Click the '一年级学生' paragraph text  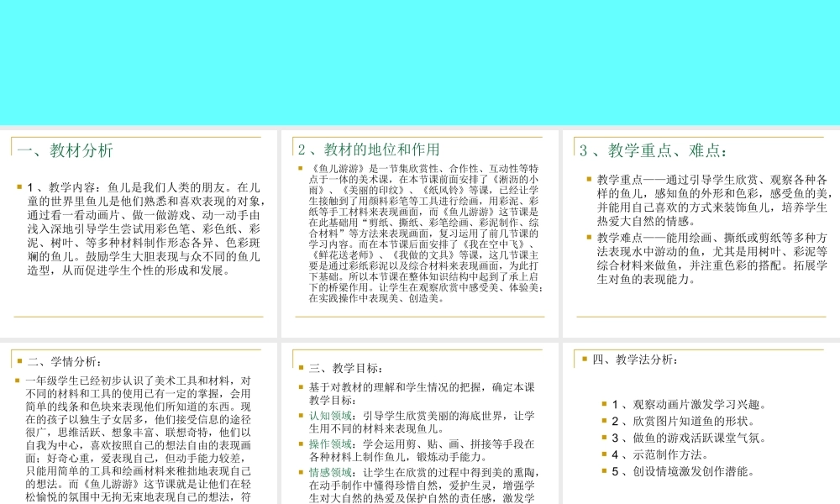(x=139, y=438)
